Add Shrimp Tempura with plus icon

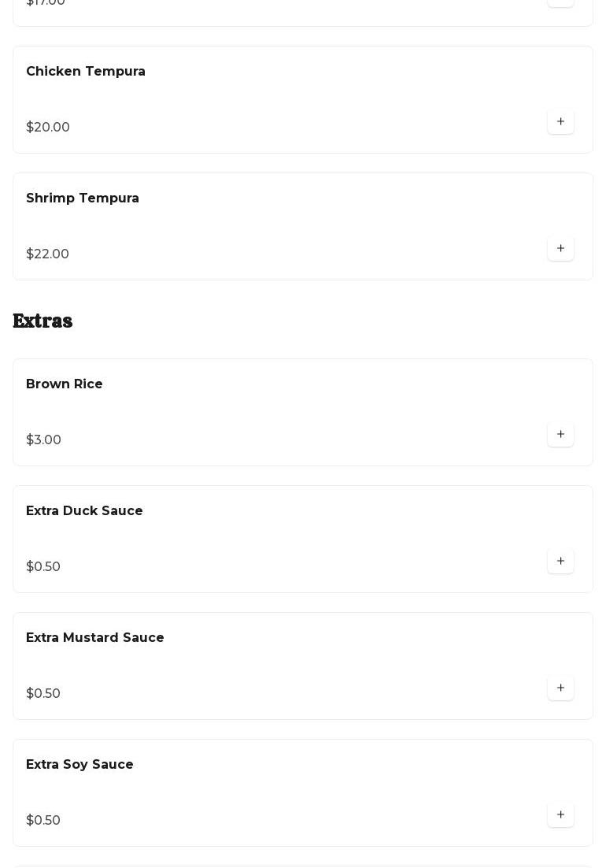[x=560, y=249]
